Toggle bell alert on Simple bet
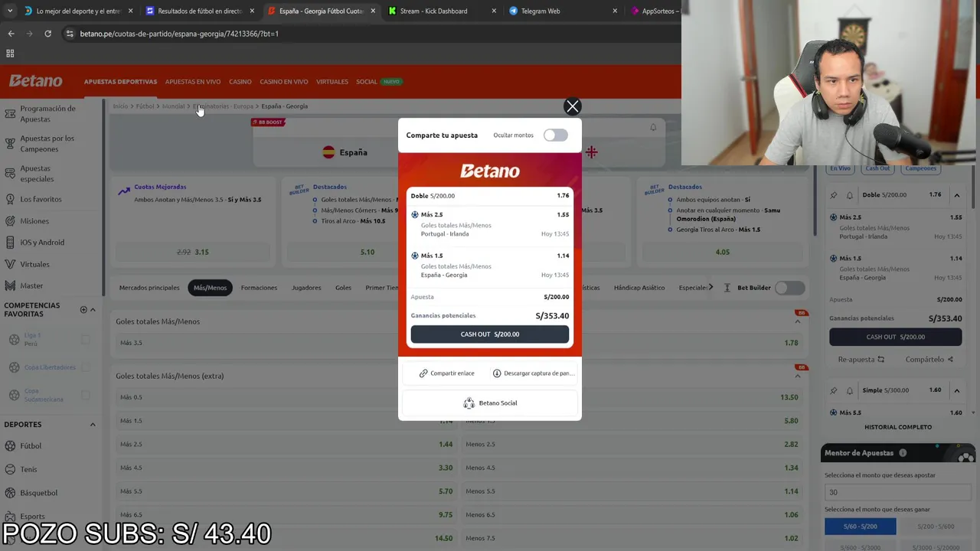Screen dimensions: 980x551 (849, 391)
